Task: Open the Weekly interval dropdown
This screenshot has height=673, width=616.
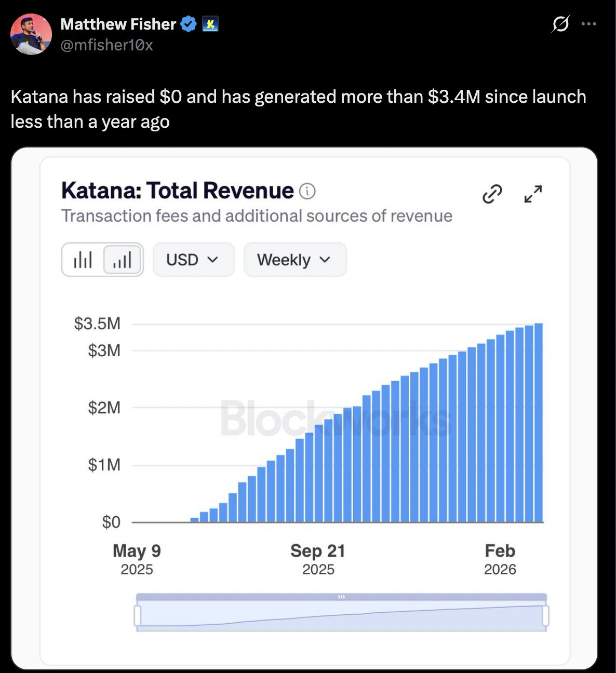Action: click(294, 260)
